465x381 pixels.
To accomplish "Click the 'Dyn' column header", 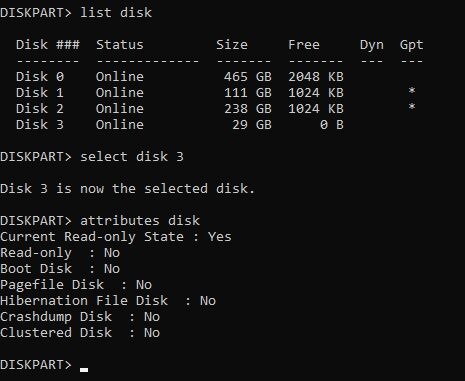I will [372, 45].
